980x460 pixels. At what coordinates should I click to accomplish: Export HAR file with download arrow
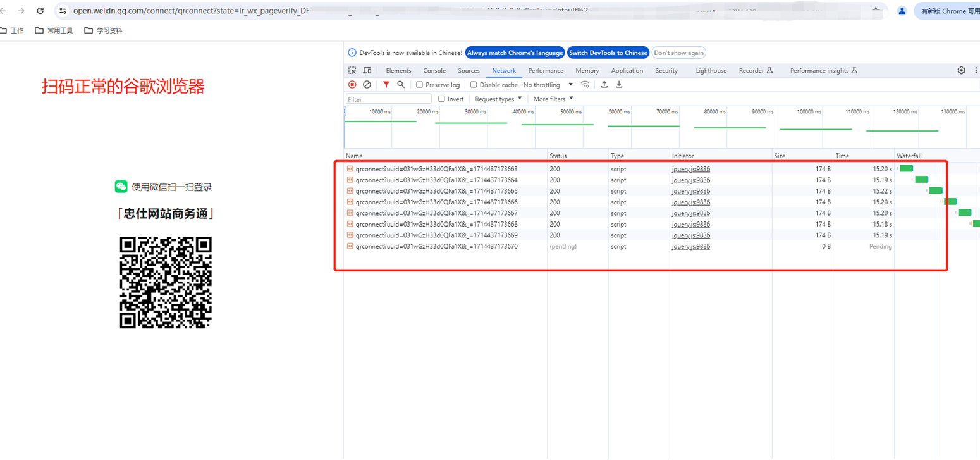(x=619, y=85)
